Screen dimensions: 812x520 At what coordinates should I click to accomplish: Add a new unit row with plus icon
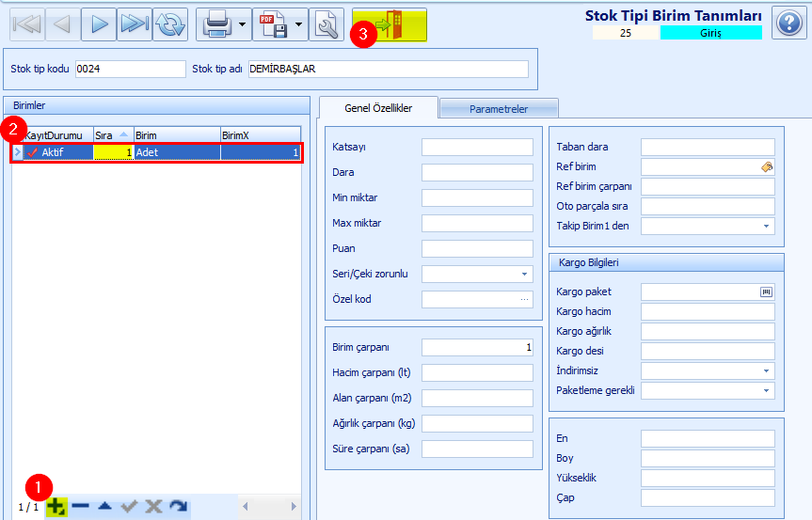tap(56, 507)
